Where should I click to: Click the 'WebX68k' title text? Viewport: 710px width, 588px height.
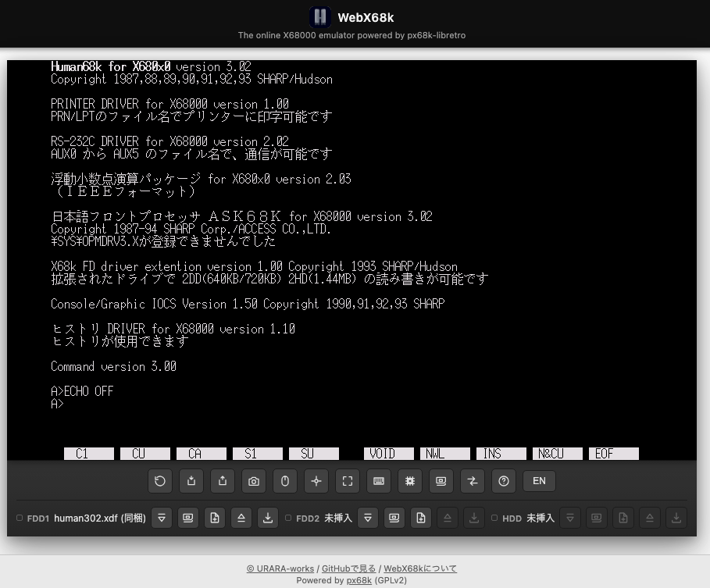point(366,18)
